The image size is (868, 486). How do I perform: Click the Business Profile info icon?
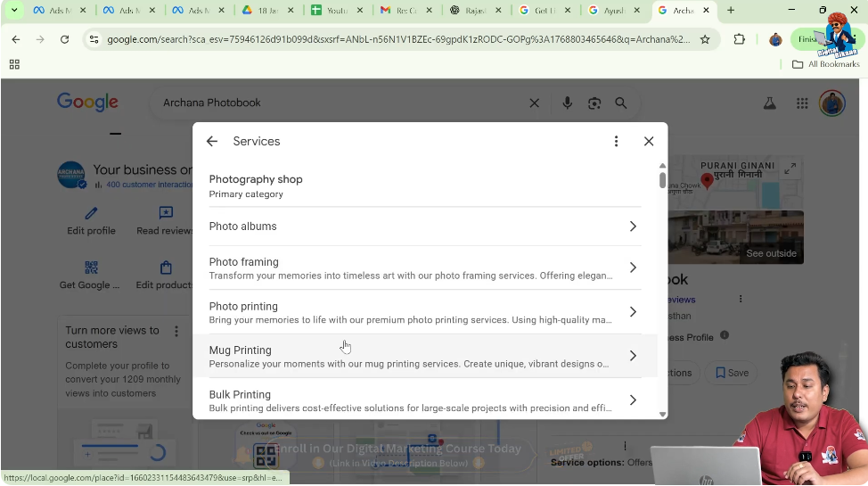(724, 335)
